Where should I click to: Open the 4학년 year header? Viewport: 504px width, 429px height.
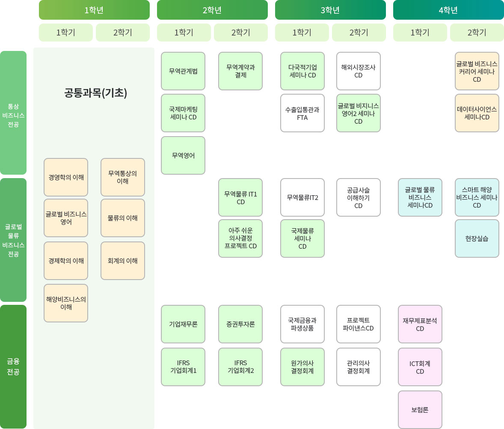[448, 10]
